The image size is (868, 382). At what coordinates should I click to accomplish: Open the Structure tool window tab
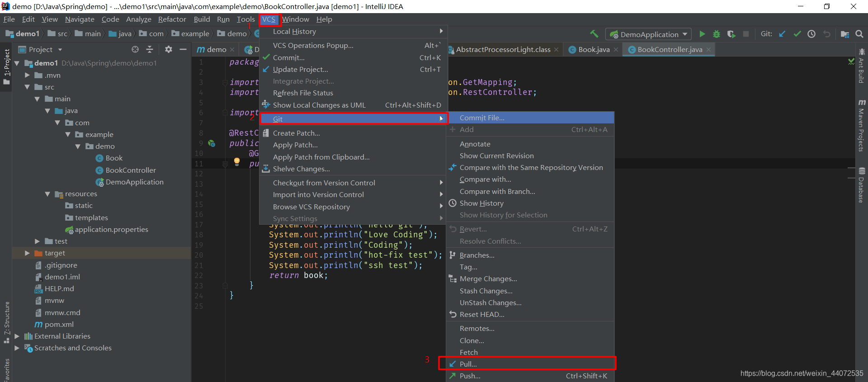point(7,322)
